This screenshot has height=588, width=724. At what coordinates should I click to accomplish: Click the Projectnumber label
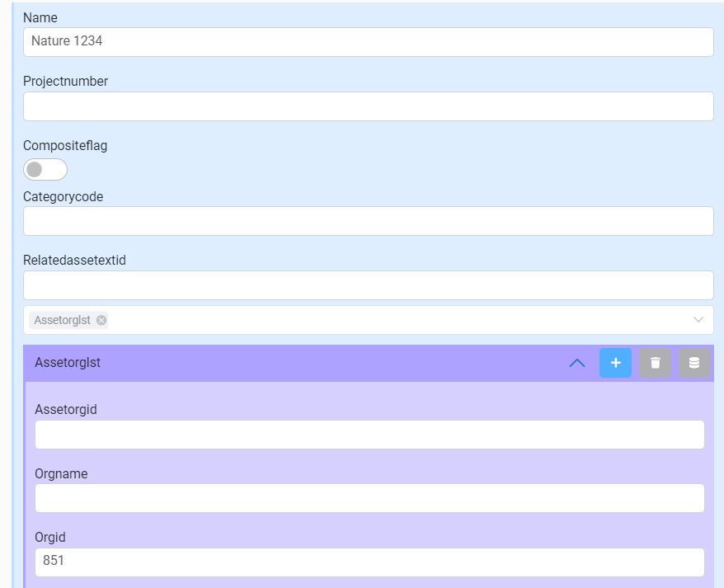click(x=65, y=81)
